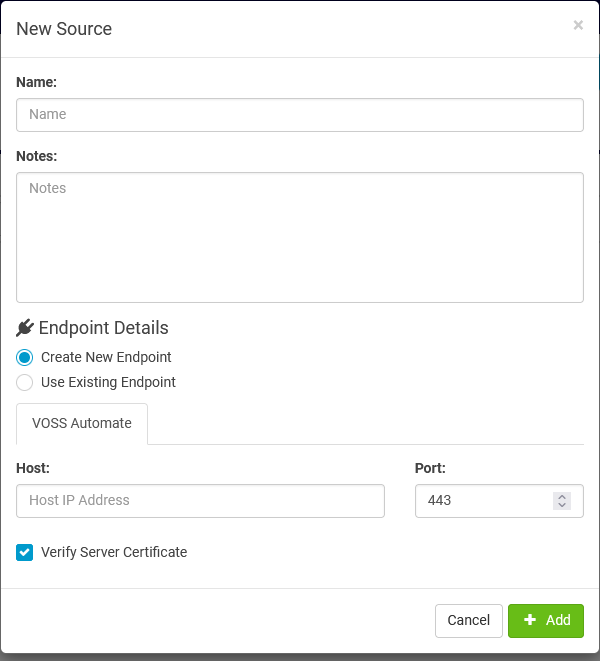This screenshot has width=600, height=661.
Task: Click the Host IP Address field
Action: [200, 500]
